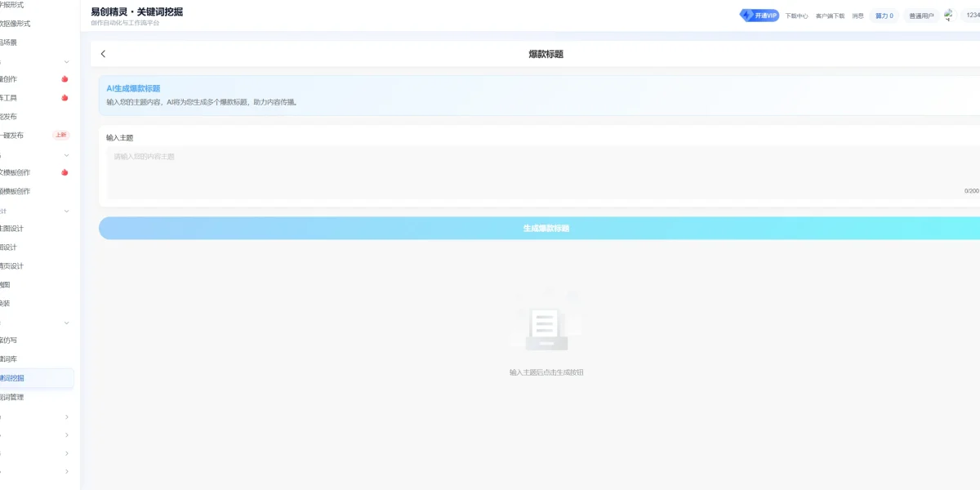Click the fire icon beside 阵工具
The height and width of the screenshot is (490, 980).
coord(65,98)
